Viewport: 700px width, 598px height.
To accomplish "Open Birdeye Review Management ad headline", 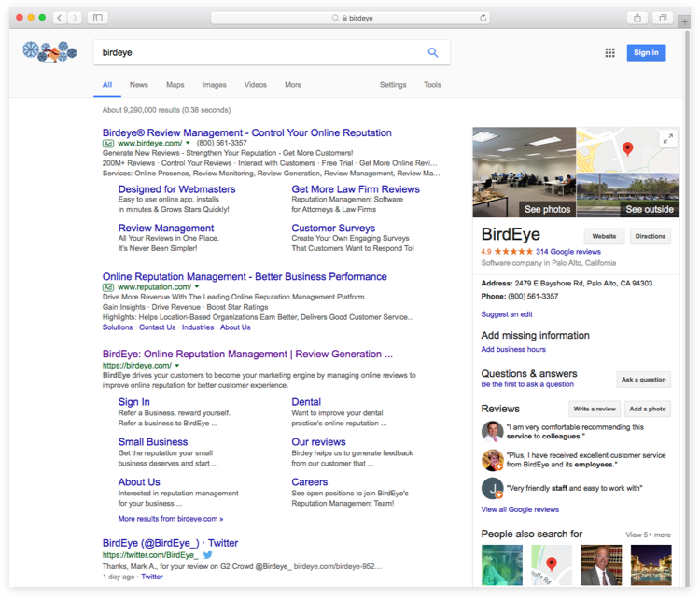I will click(x=247, y=132).
